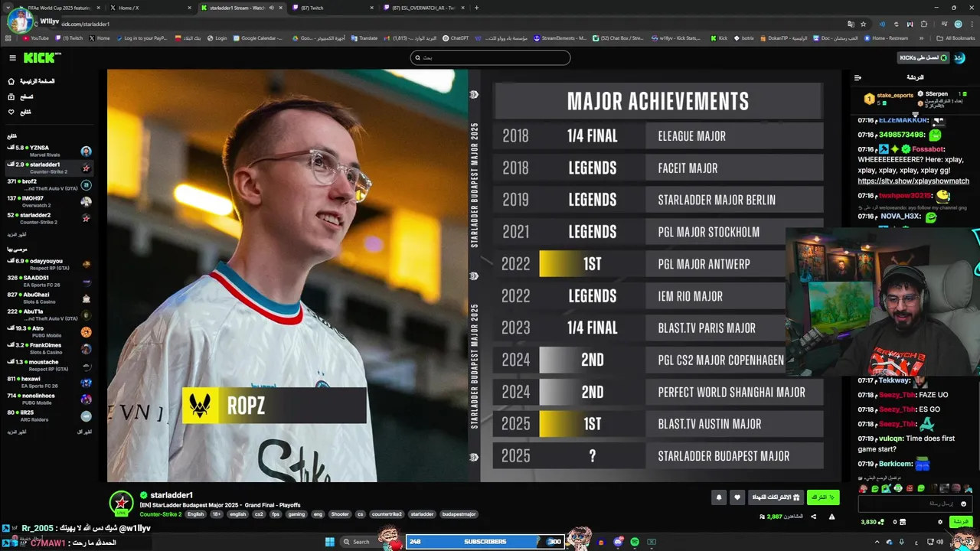980x551 pixels.
Task: Open the ChatGPT bookmark
Action: click(456, 37)
